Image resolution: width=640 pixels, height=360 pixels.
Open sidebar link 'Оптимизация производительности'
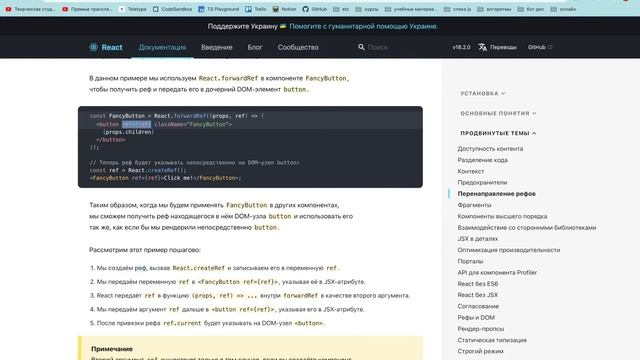pyautogui.click(x=509, y=250)
